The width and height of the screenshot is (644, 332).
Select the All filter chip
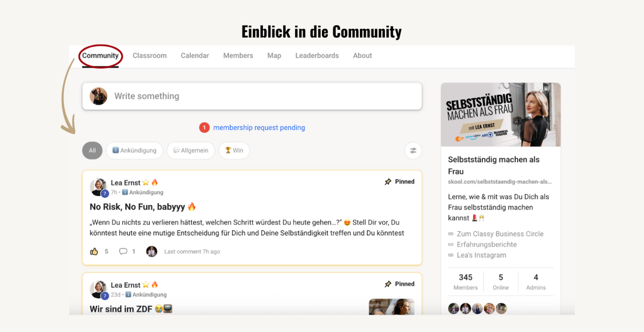92,150
